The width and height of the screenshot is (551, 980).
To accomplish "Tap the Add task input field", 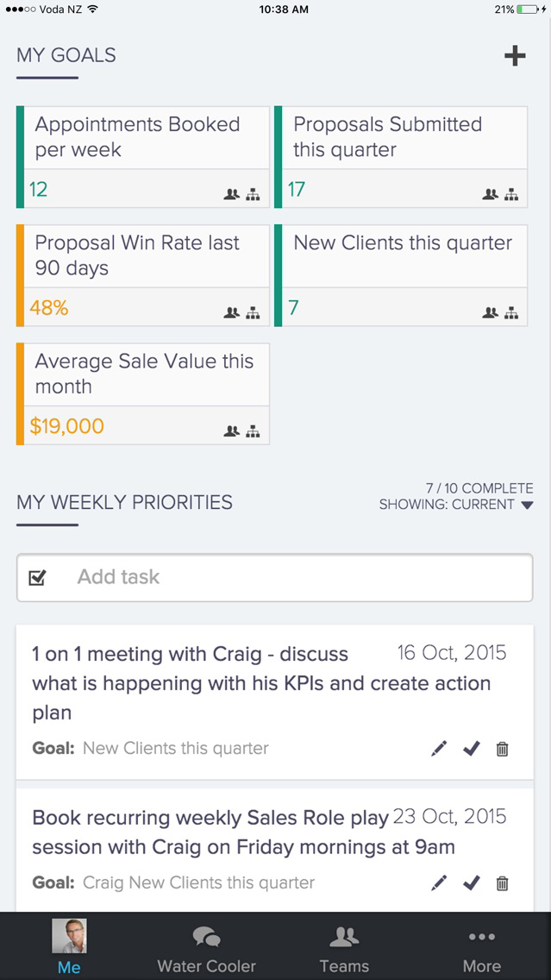I will click(x=275, y=577).
